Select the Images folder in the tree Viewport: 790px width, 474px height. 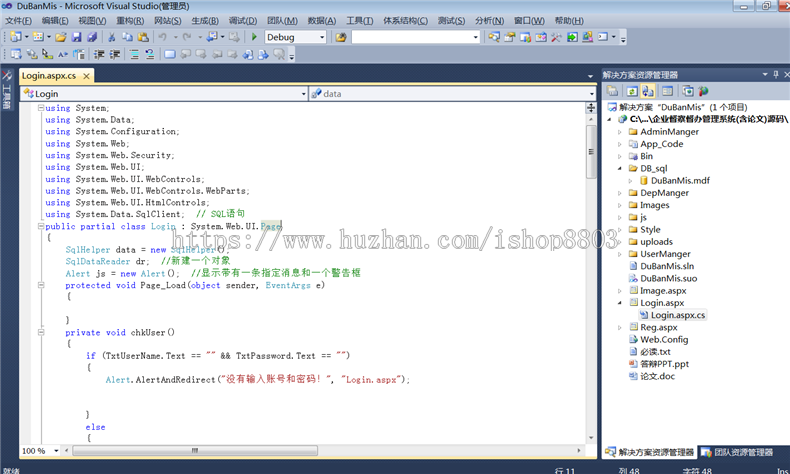point(654,205)
